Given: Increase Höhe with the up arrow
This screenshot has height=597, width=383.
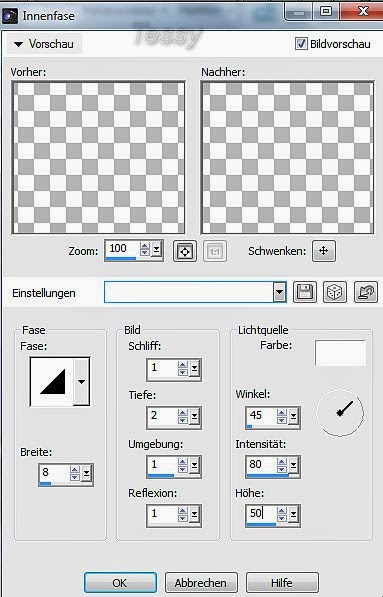Looking at the screenshot, I should pos(282,511).
